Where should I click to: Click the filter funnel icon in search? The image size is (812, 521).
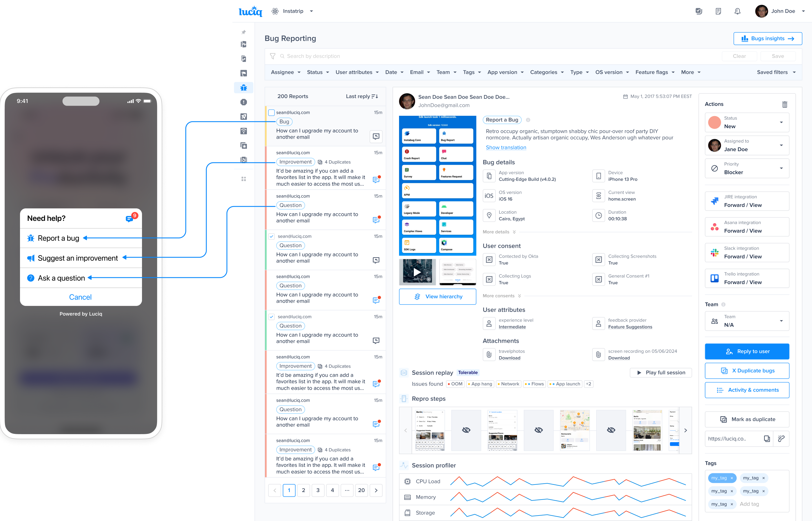273,56
